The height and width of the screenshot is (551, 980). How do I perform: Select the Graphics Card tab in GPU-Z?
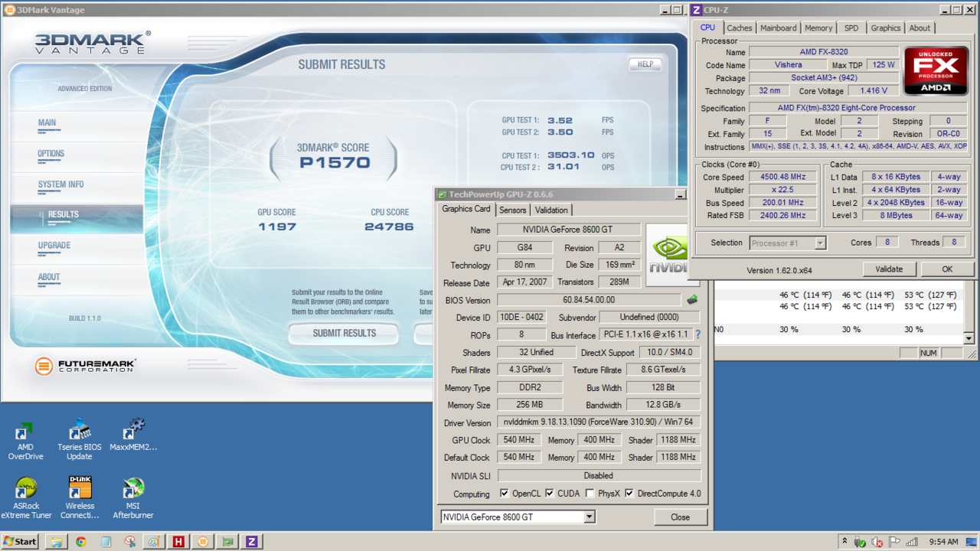[x=466, y=209]
